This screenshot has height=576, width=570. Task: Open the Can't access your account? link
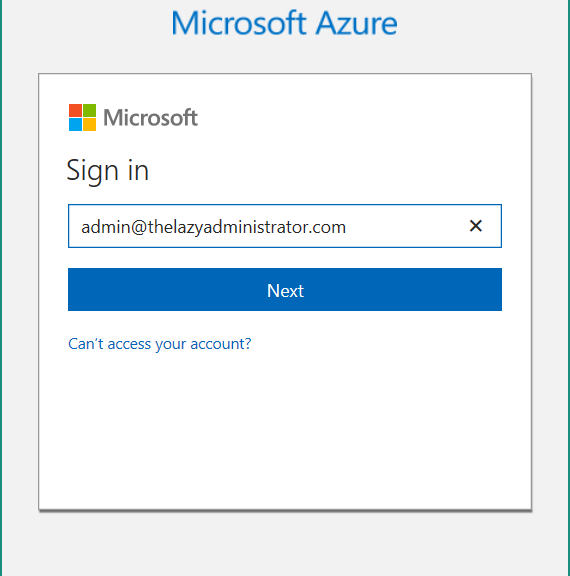pyautogui.click(x=160, y=344)
